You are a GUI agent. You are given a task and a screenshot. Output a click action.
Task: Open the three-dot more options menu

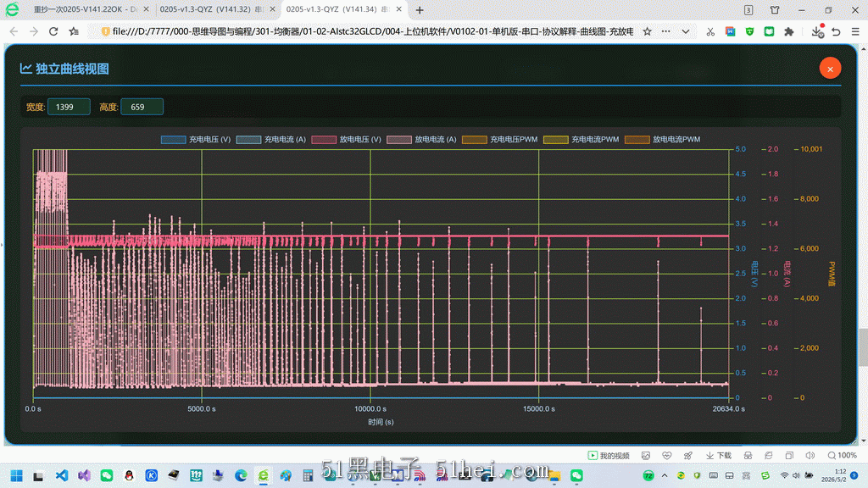click(x=666, y=31)
